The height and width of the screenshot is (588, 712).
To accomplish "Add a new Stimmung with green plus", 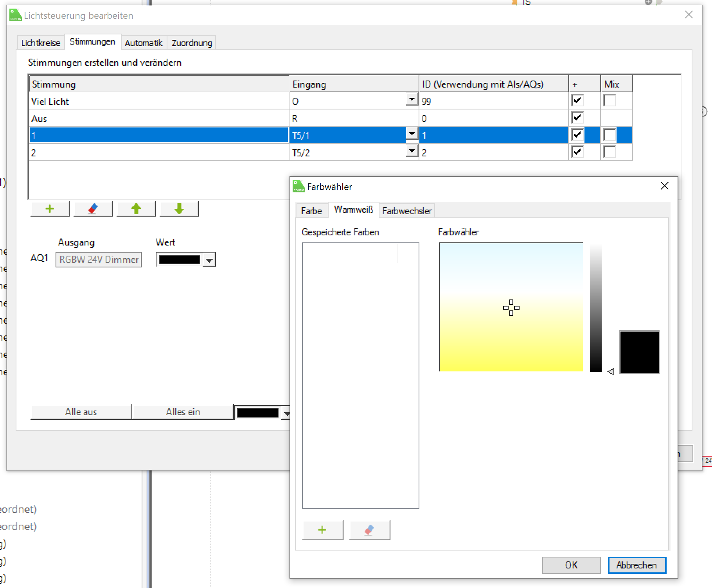I will (x=50, y=209).
